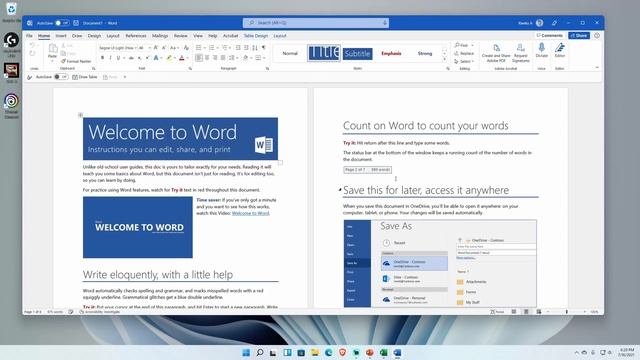This screenshot has height=360, width=640.
Task: Switch to the Table Design tab
Action: pos(256,36)
